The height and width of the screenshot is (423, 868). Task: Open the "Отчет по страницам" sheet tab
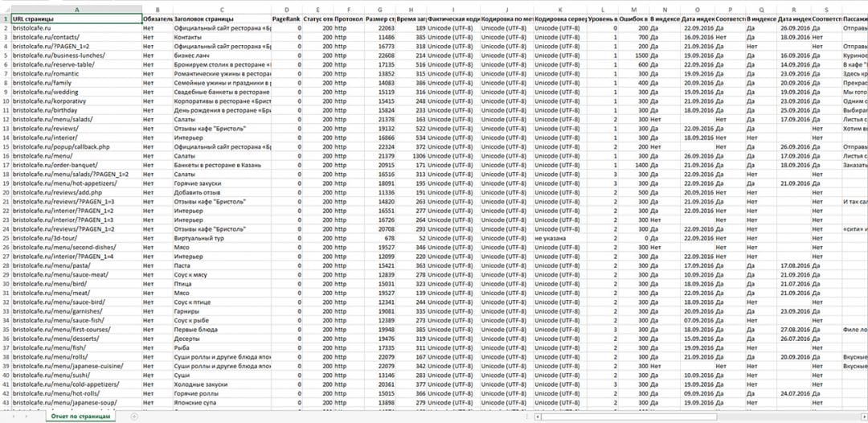coord(81,416)
